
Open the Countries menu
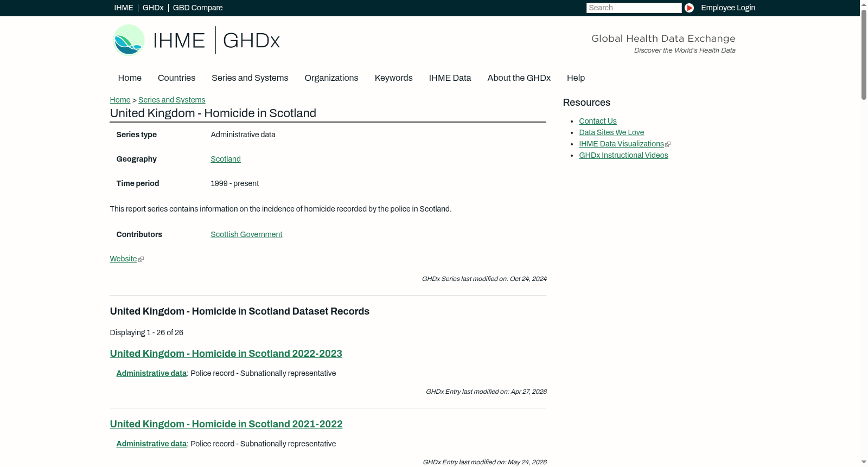[x=176, y=78]
